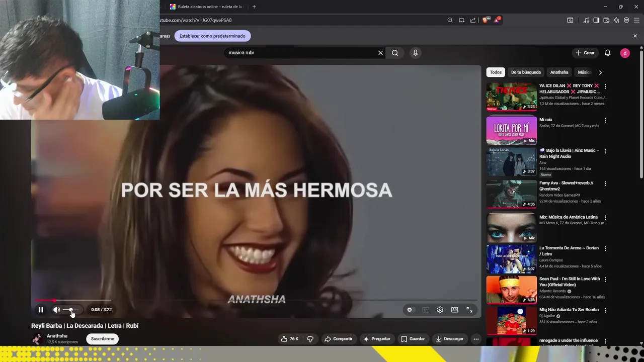Screen dimensions: 644x362
Task: Open YA ICE DILAN video thumbnail
Action: [x=511, y=97]
